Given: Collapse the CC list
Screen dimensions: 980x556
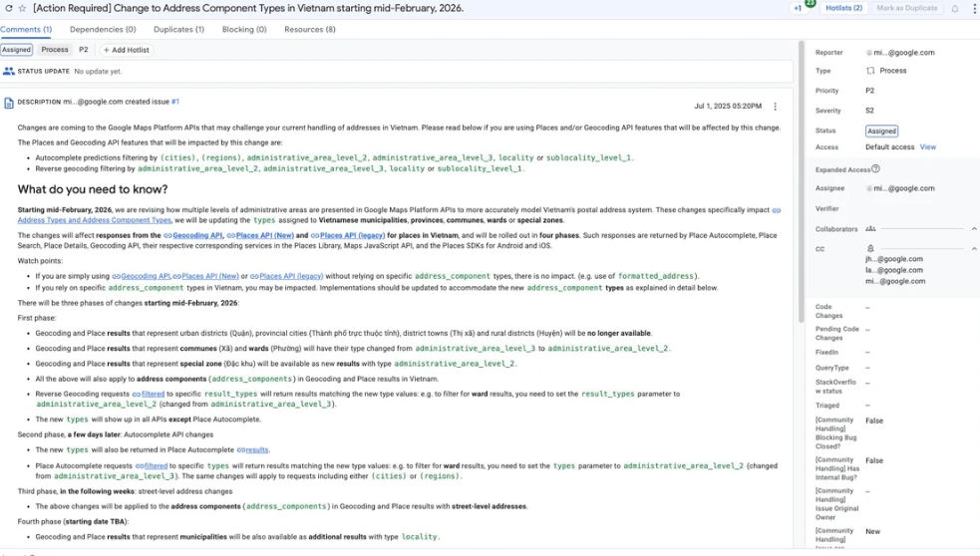Looking at the screenshot, I should (x=973, y=248).
